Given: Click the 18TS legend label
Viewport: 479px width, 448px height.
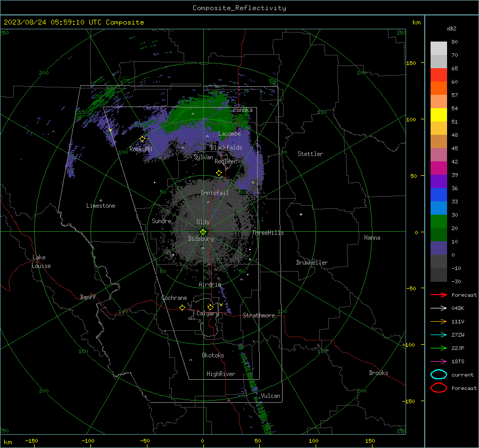Looking at the screenshot, I should 458,362.
